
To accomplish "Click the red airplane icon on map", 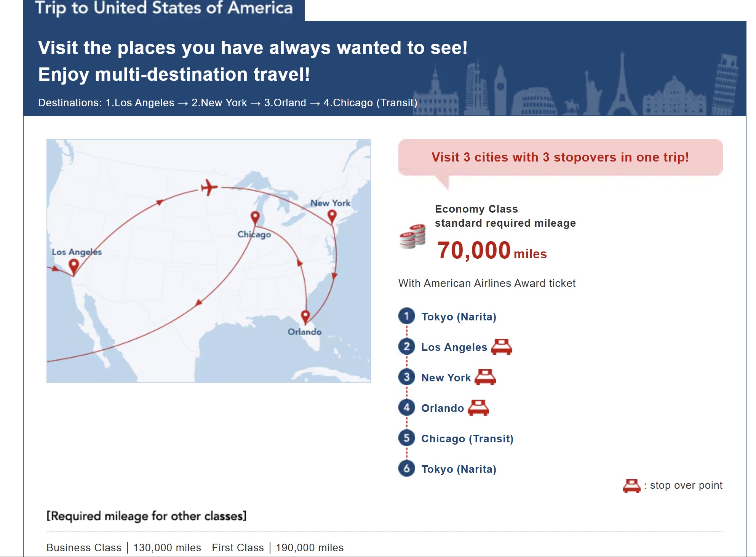I will 209,187.
